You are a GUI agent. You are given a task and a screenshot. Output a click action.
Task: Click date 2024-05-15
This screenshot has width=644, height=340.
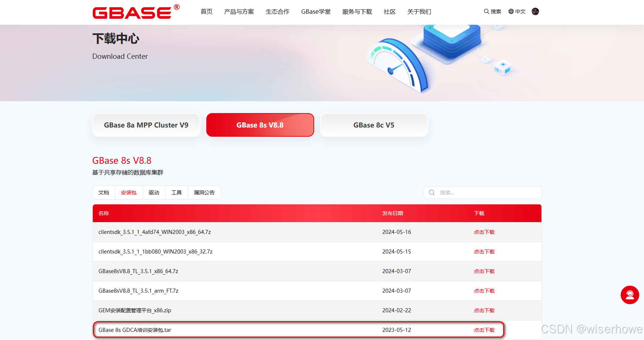coord(397,252)
